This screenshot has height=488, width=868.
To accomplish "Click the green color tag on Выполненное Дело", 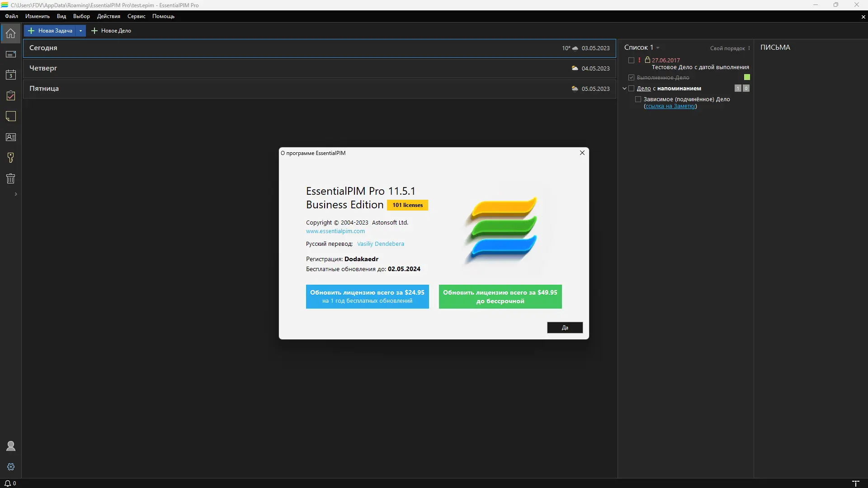I will 747,77.
